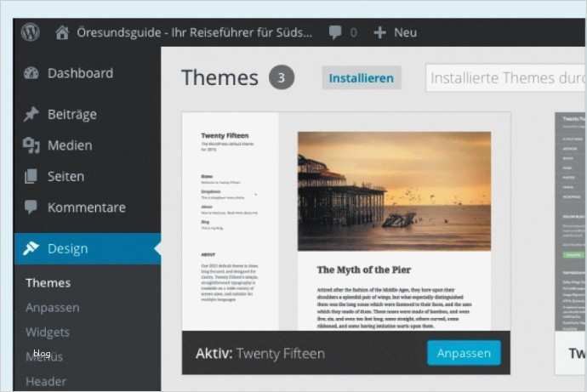Select the Twenty Fifteen theme screenshot
Viewport: 587px width, 392px height.
point(346,221)
